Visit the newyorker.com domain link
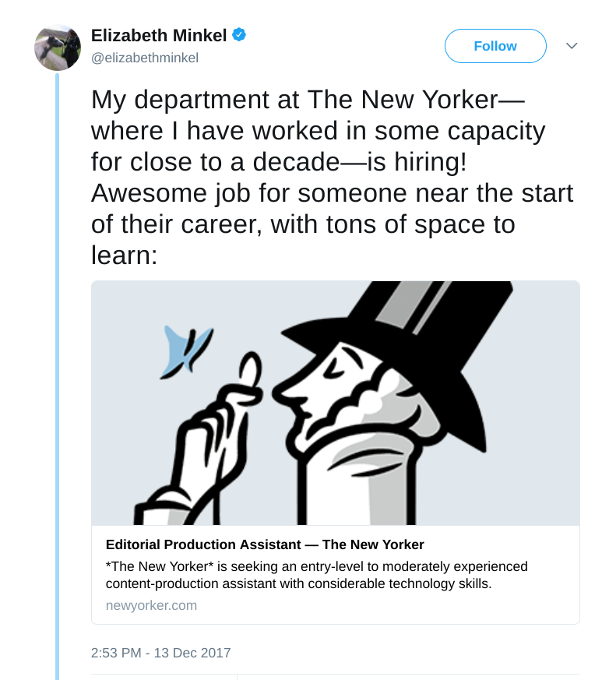The height and width of the screenshot is (680, 616). (151, 605)
